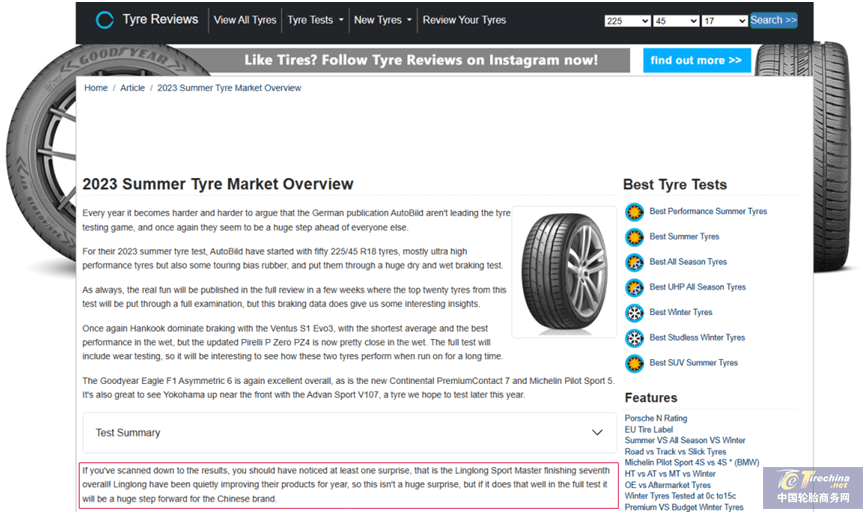Open OE vs Aftermarket Tyres link

click(668, 485)
